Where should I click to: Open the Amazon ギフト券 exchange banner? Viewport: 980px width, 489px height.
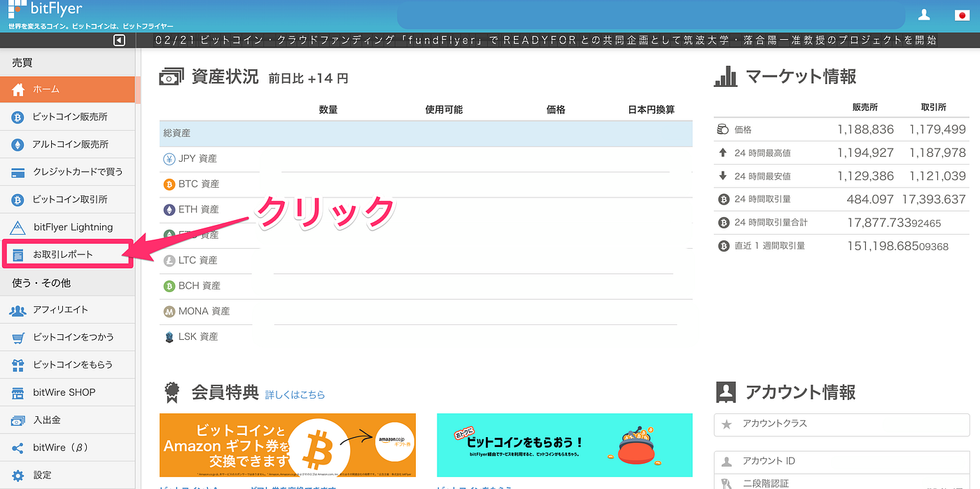(288, 445)
